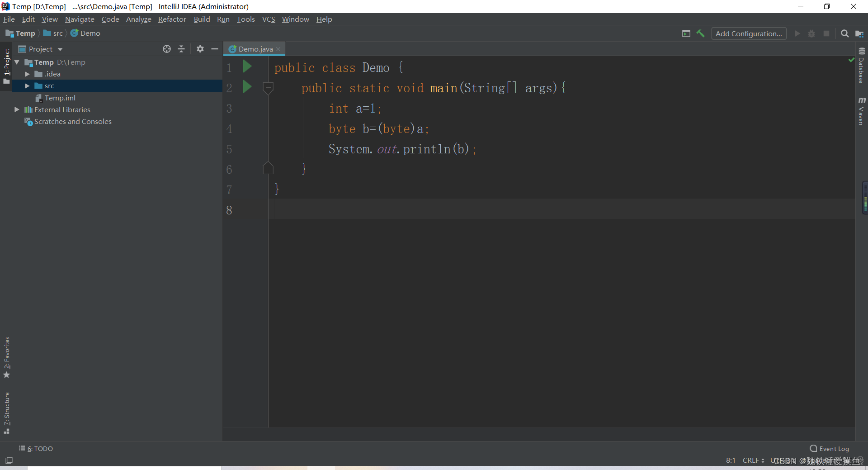Click the toolbar Run arrow
868x470 pixels.
[x=797, y=33]
